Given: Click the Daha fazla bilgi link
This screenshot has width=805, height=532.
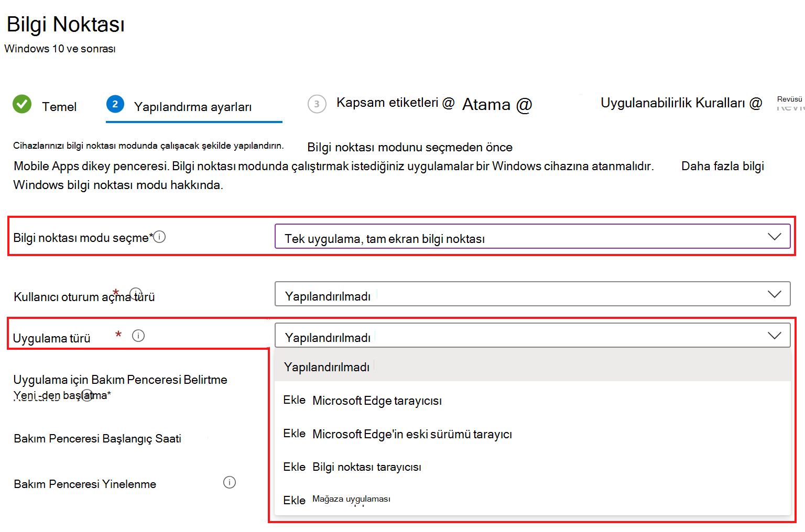Looking at the screenshot, I should (723, 166).
